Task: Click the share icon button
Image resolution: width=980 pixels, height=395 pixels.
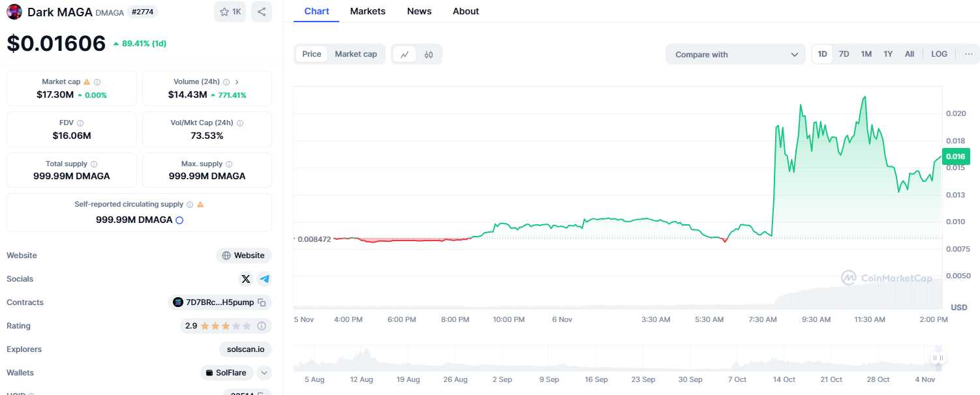Action: [261, 12]
